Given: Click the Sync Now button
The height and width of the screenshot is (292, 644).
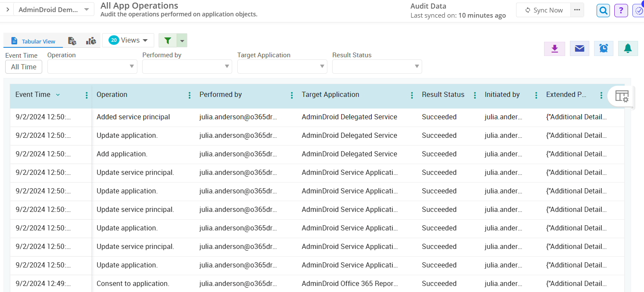Looking at the screenshot, I should click(543, 10).
